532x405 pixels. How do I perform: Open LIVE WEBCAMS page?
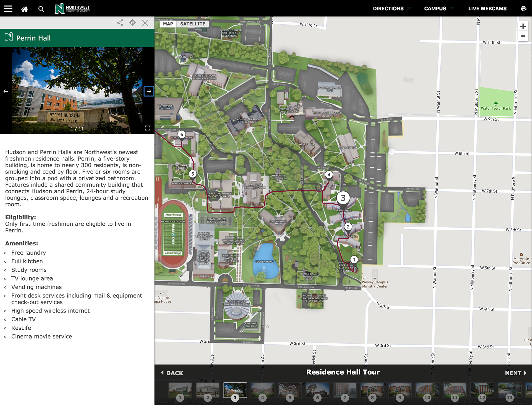[487, 9]
